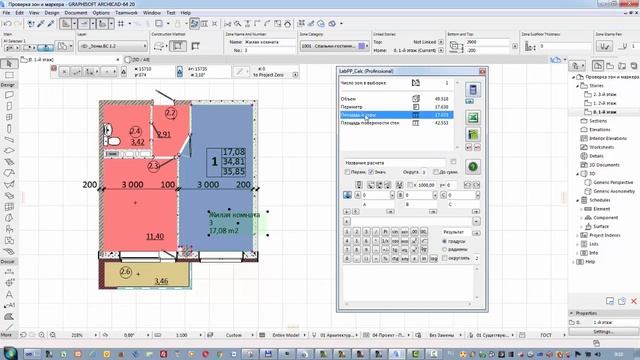
Task: Click the log key on the LabPP calculator
Action: click(433, 259)
